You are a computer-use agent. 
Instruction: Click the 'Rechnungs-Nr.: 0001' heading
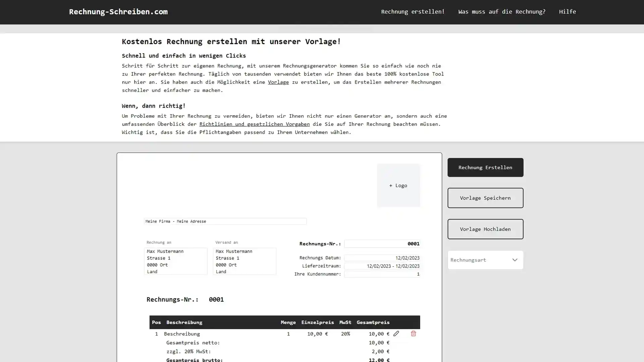[x=185, y=299]
